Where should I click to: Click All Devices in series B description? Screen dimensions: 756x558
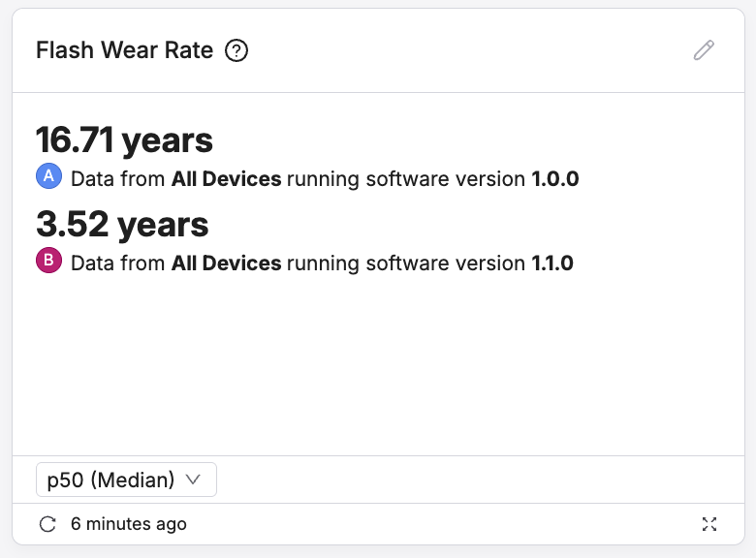[227, 263]
